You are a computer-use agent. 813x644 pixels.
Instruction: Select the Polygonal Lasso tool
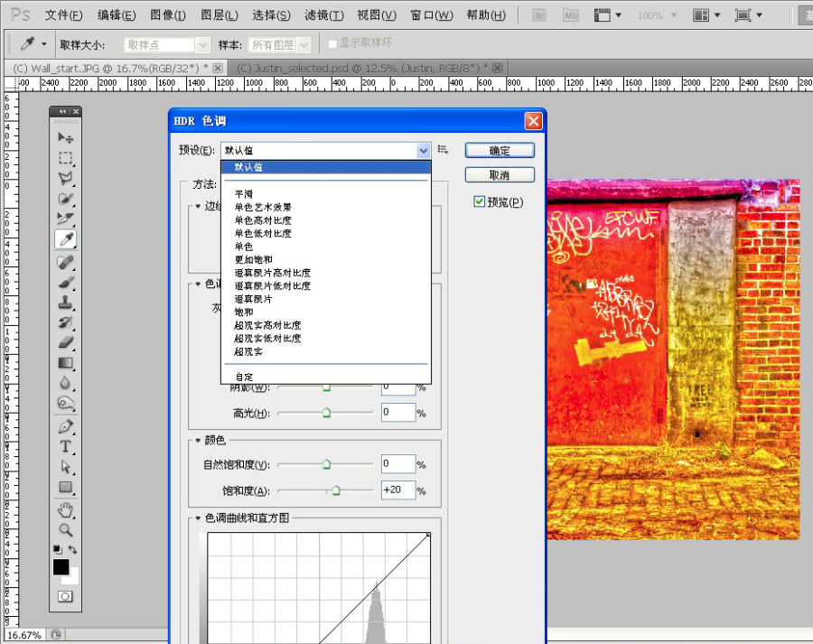(65, 178)
